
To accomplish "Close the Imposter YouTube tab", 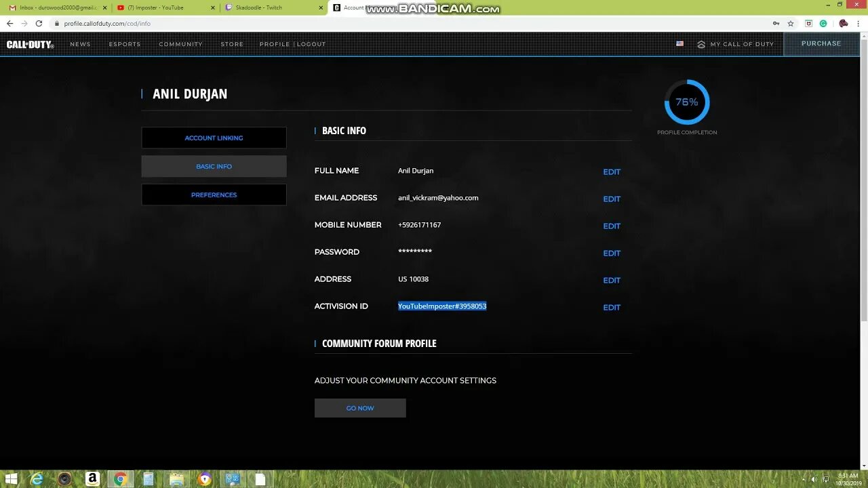I will coord(213,7).
